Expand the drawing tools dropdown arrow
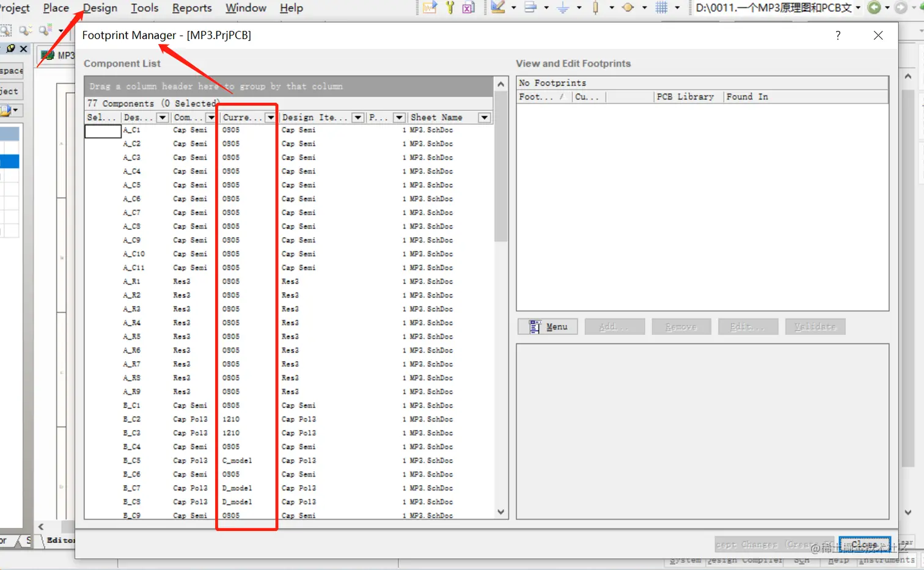924x570 pixels. [513, 7]
